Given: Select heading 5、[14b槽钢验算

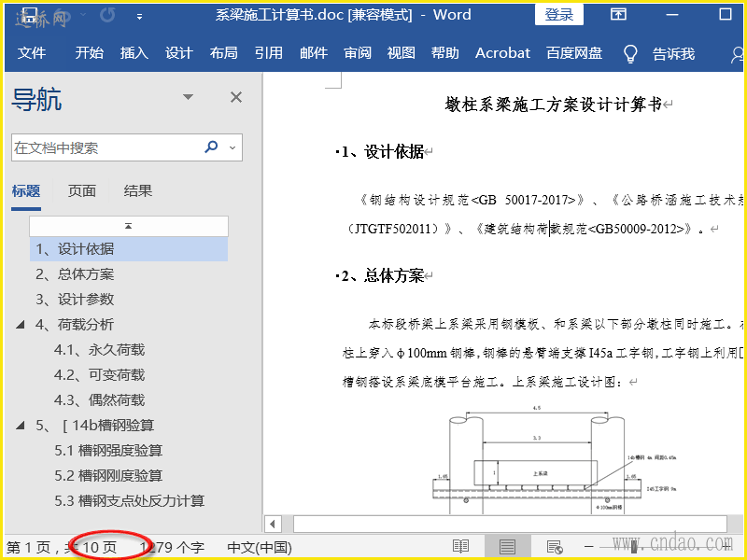Looking at the screenshot, I should click(95, 426).
